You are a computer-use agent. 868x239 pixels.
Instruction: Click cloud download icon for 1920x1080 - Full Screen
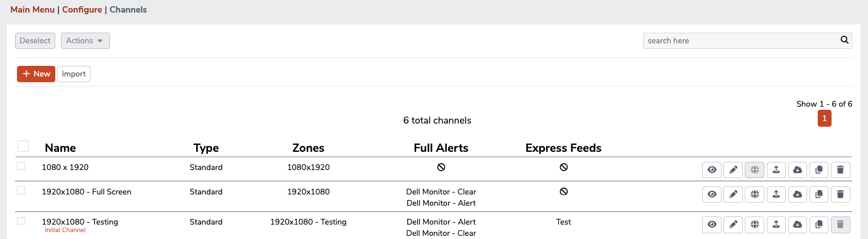797,194
